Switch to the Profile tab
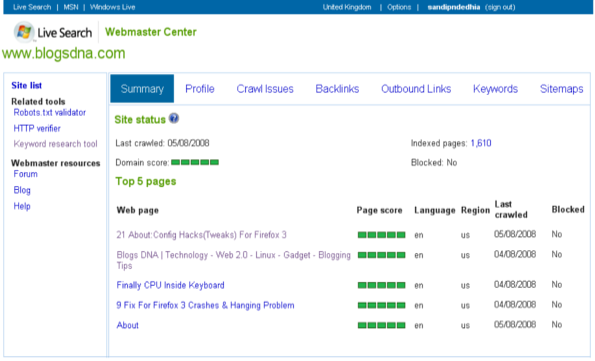595x361 pixels. point(200,89)
